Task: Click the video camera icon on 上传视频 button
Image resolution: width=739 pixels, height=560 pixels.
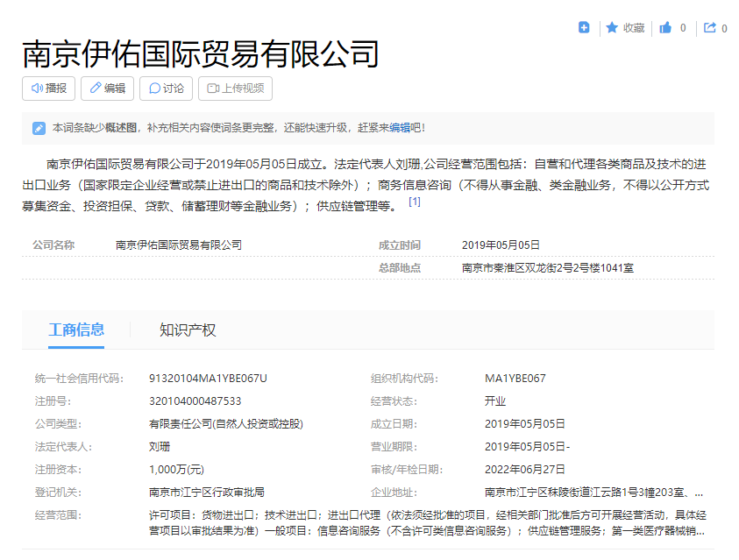Action: point(213,88)
